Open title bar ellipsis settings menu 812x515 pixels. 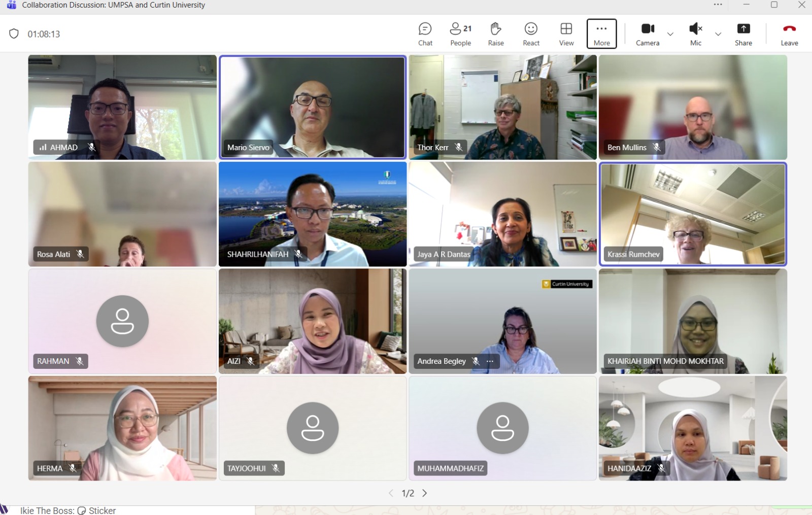point(718,5)
